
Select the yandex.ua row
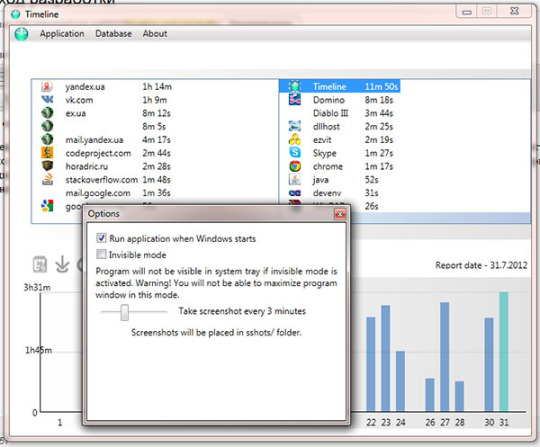(x=107, y=86)
